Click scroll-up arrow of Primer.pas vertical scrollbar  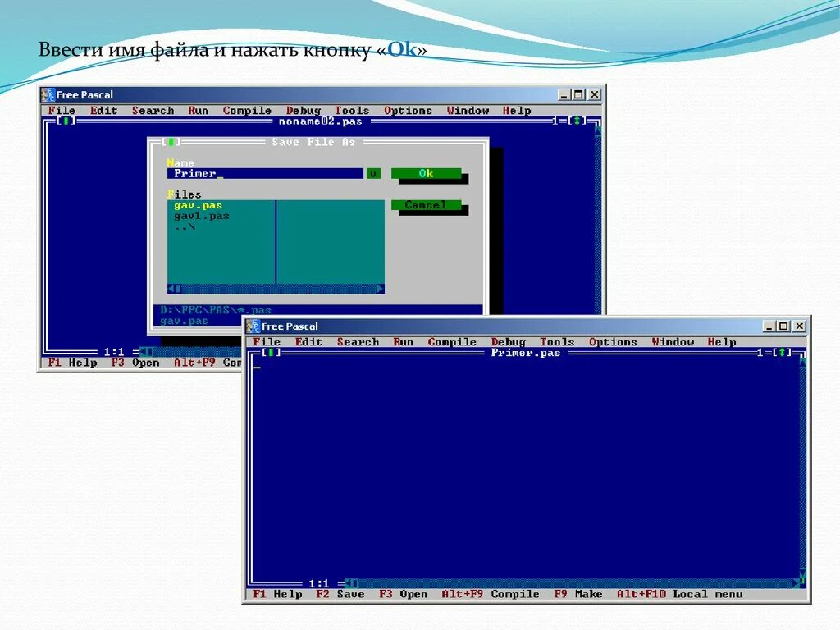tap(802, 363)
